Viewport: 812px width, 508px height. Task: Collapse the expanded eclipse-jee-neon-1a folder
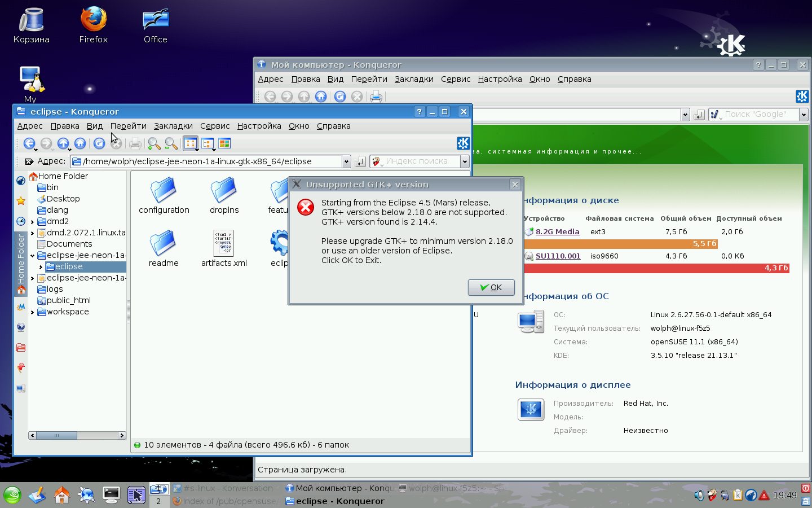click(32, 256)
